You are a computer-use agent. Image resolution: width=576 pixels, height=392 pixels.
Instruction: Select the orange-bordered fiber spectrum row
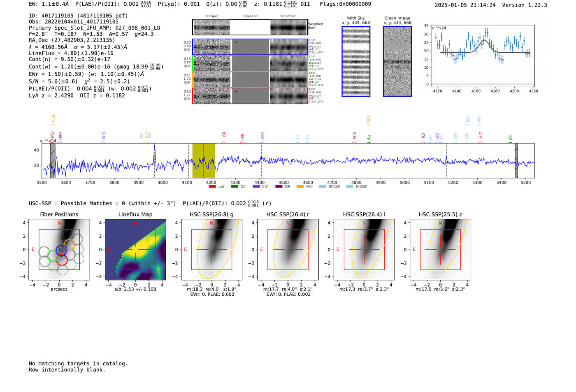250,79
